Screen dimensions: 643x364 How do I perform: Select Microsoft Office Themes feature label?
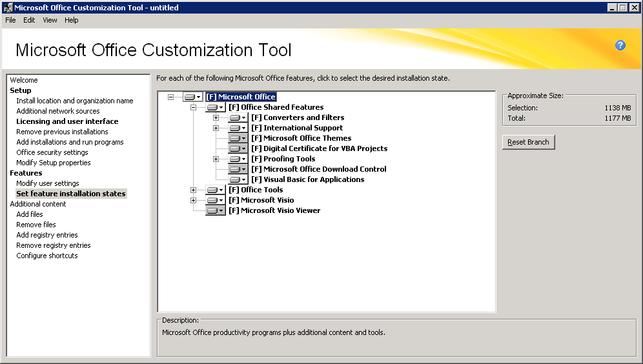[x=301, y=138]
